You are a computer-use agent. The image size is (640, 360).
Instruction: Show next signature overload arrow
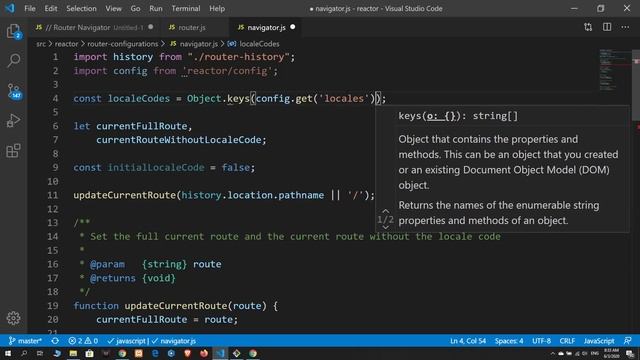click(385, 227)
